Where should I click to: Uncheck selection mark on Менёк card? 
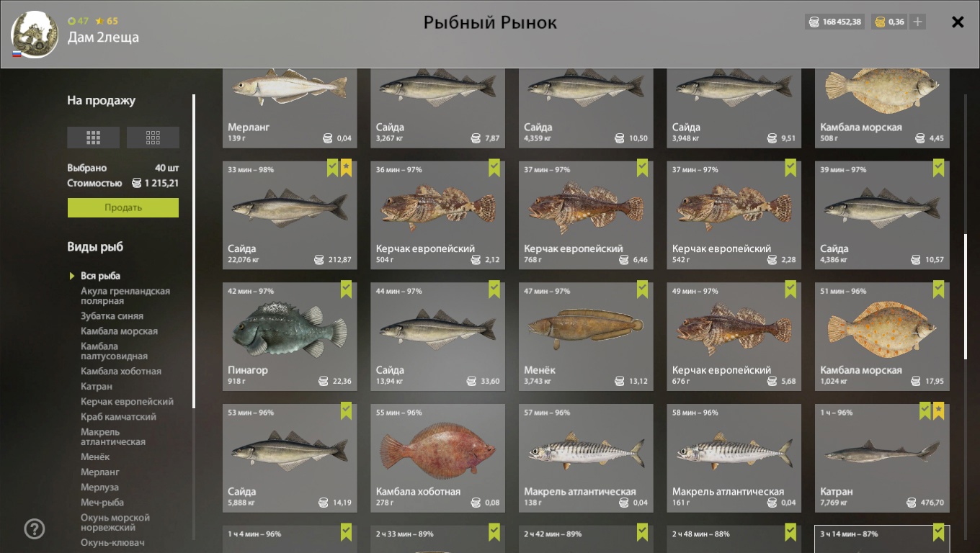[x=643, y=290]
